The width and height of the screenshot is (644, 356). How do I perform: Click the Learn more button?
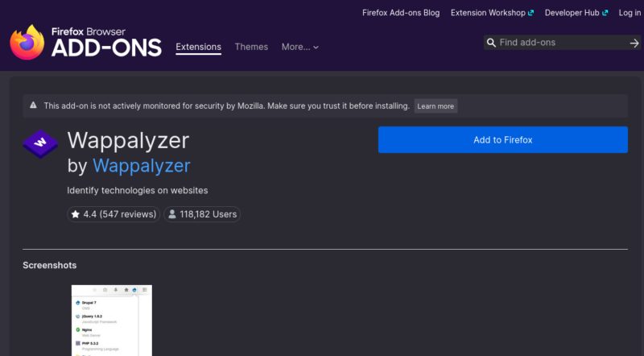436,106
